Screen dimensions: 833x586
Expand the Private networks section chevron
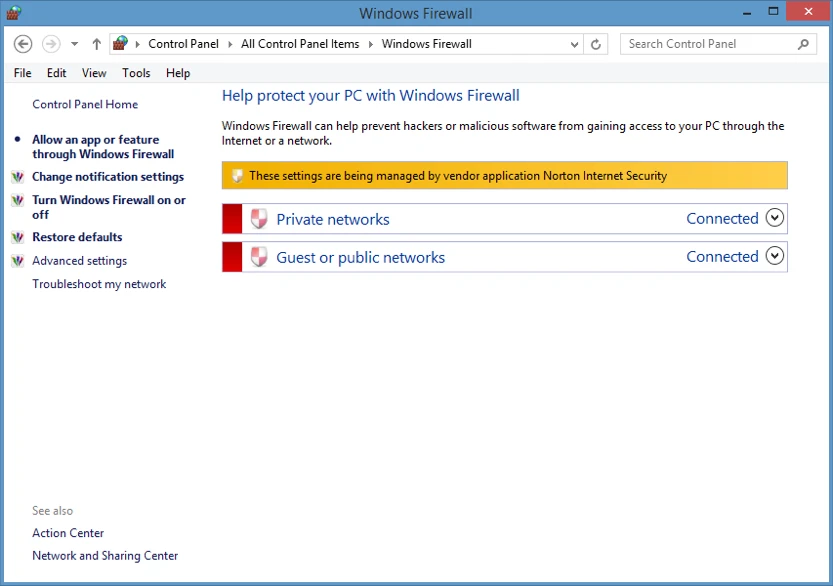[774, 218]
